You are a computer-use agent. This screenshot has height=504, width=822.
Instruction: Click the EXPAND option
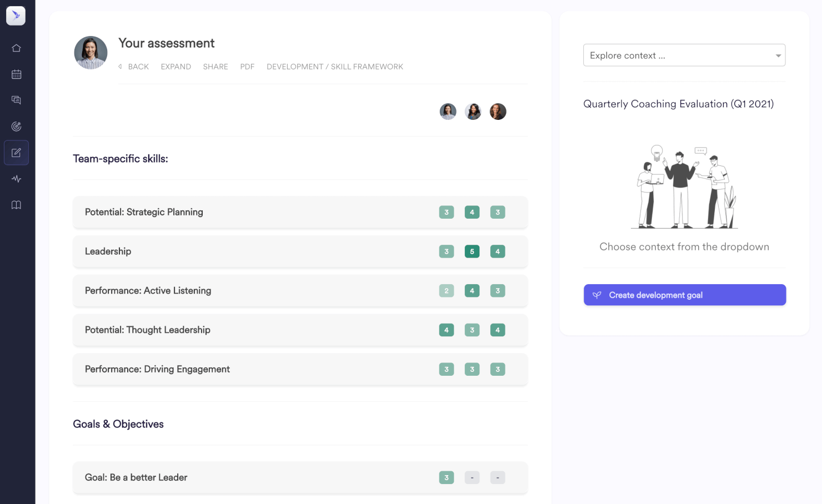(x=176, y=67)
